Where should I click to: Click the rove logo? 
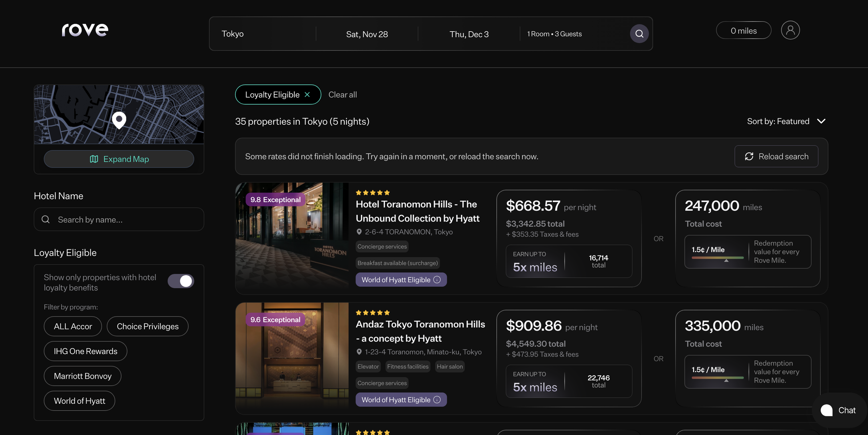pos(85,30)
